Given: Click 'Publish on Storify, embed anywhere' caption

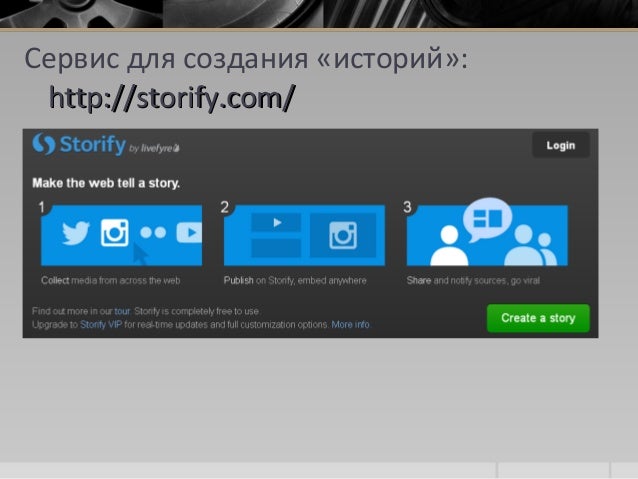Looking at the screenshot, I should (x=295, y=280).
